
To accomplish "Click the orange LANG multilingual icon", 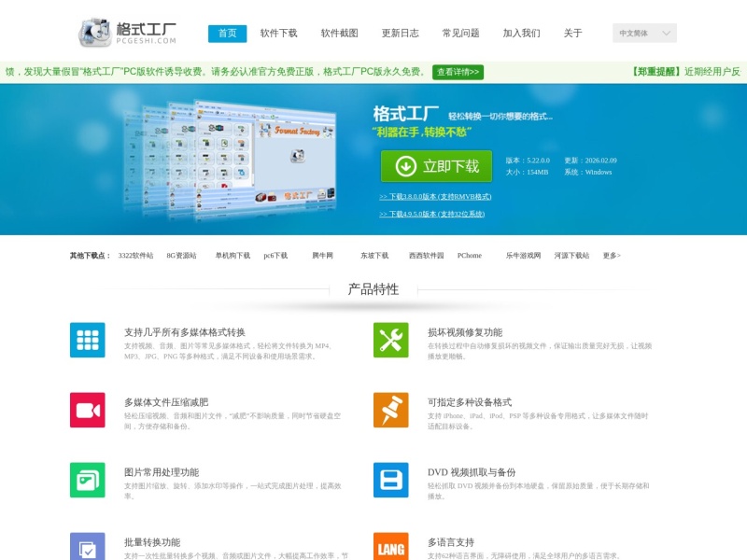I will click(390, 546).
